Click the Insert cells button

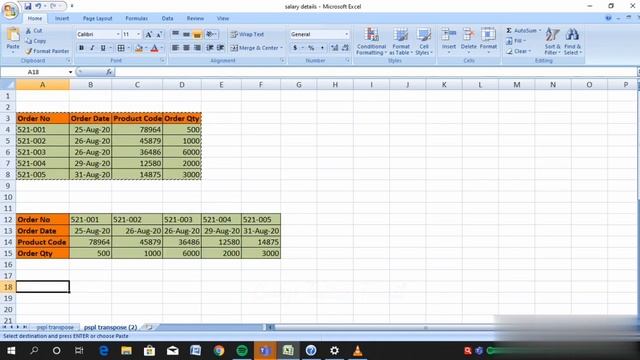click(449, 40)
